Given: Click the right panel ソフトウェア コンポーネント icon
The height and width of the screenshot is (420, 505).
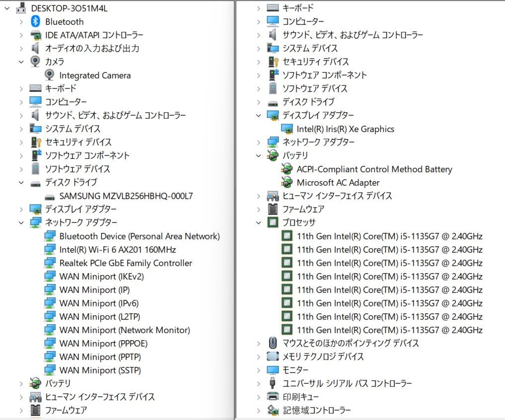Looking at the screenshot, I should (273, 75).
